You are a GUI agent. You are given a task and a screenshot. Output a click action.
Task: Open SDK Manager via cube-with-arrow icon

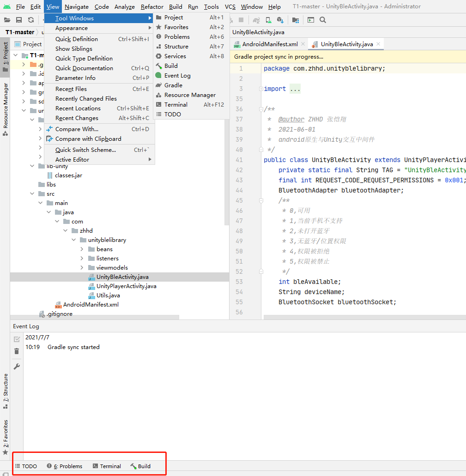[x=280, y=20]
